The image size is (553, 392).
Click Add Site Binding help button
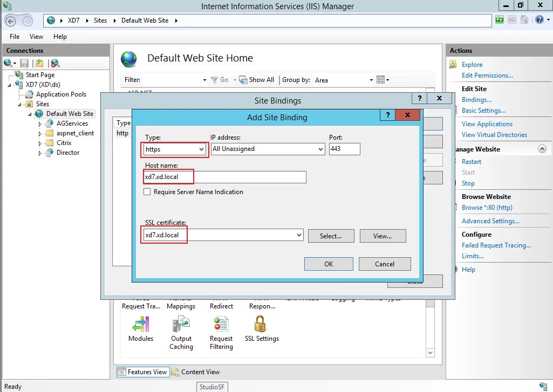pos(387,115)
